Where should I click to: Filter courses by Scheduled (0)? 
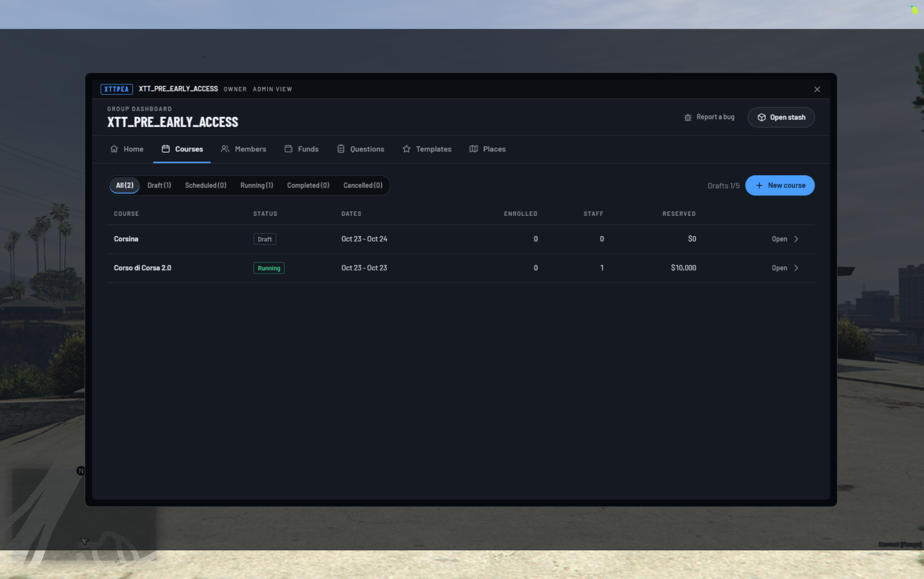pyautogui.click(x=206, y=185)
